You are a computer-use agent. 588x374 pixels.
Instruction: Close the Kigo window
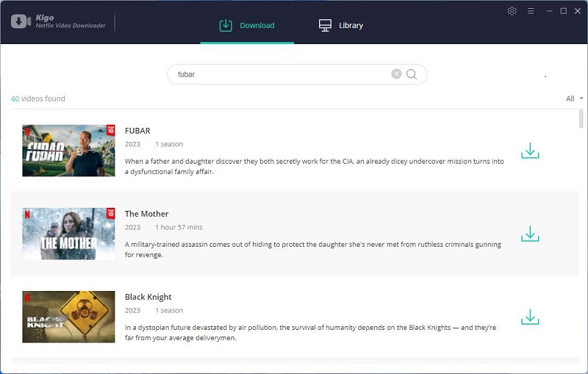(578, 11)
